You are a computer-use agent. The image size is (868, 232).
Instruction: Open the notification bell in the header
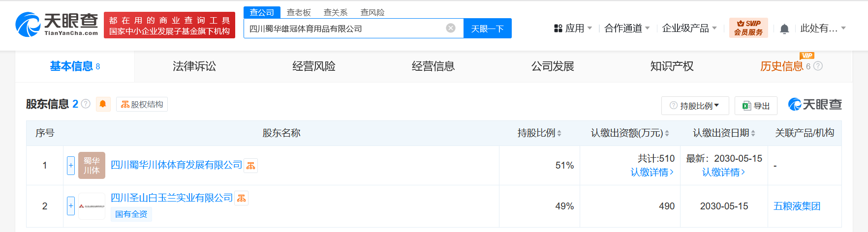click(784, 29)
